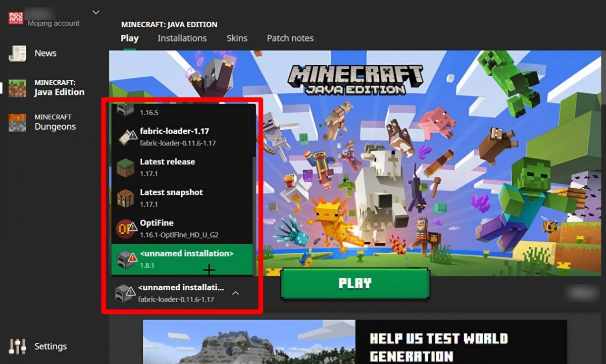Screen dimensions: 606x364
Task: Click the Minecraft Dungeons sidebar label
Action: tap(55, 122)
